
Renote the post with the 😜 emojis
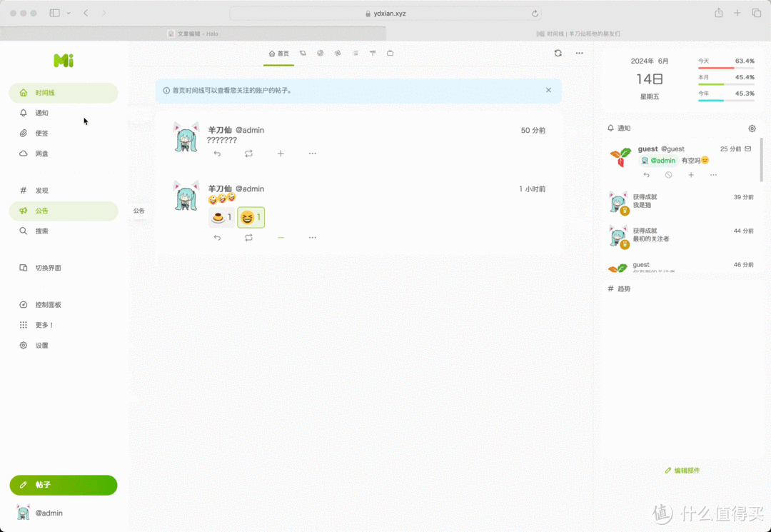(x=249, y=236)
